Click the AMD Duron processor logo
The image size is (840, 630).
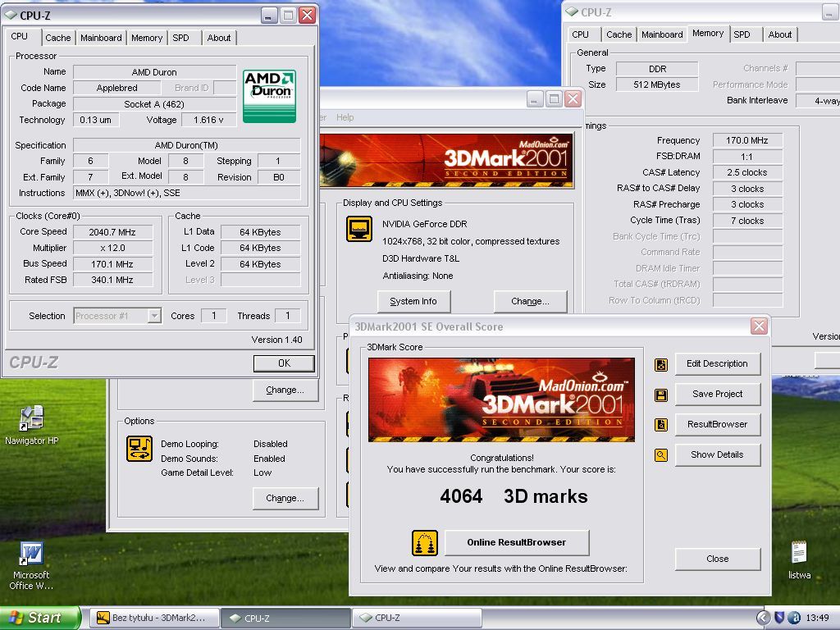coord(269,96)
